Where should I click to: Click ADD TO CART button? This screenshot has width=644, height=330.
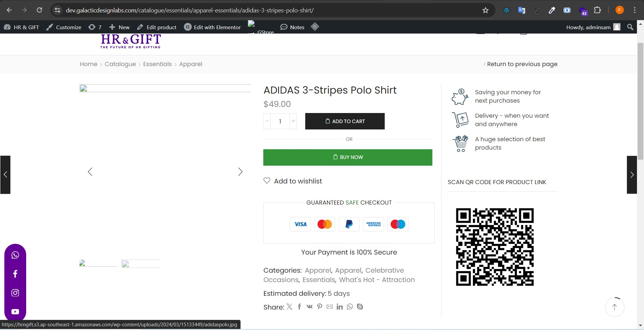point(345,121)
